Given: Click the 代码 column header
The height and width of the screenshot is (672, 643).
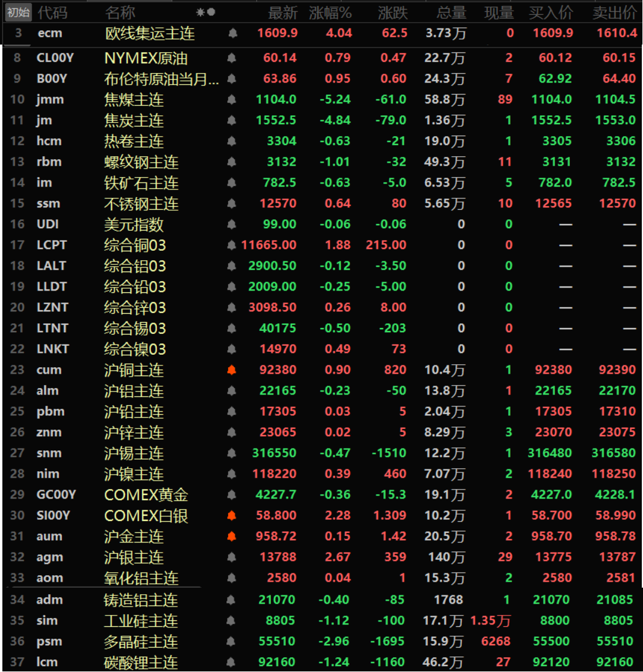Looking at the screenshot, I should click(x=52, y=12).
